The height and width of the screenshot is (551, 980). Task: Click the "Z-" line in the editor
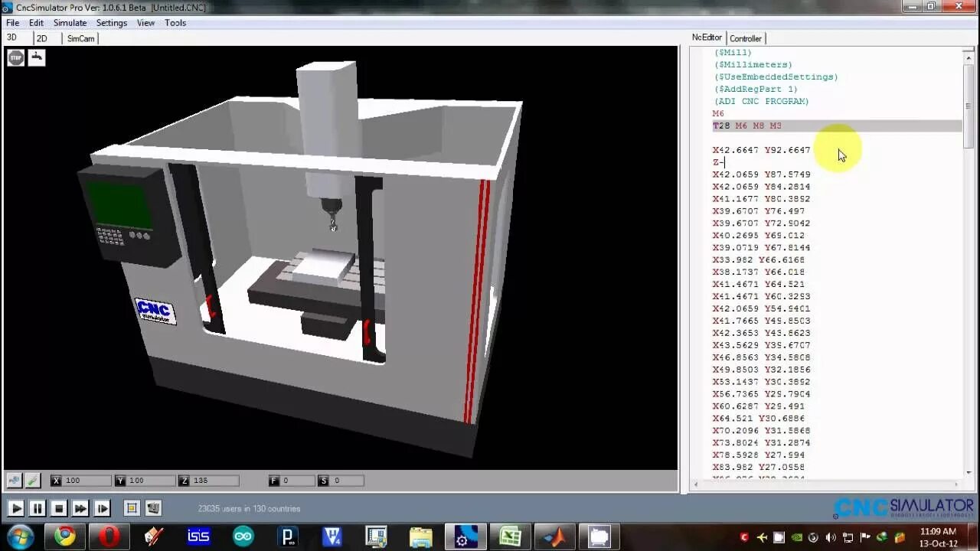[718, 162]
